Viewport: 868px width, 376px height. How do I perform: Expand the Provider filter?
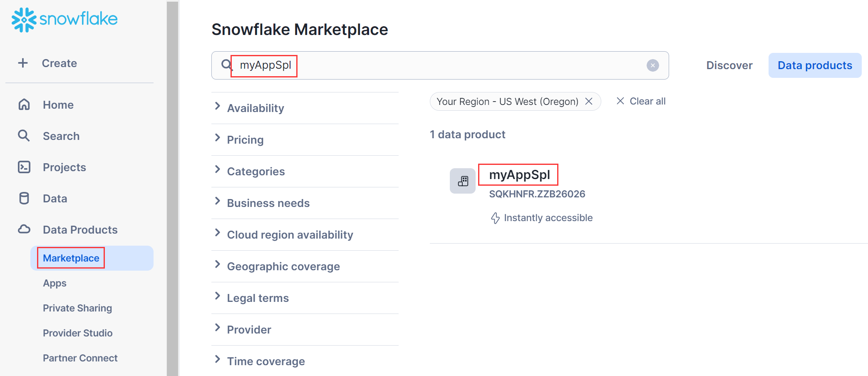point(249,330)
